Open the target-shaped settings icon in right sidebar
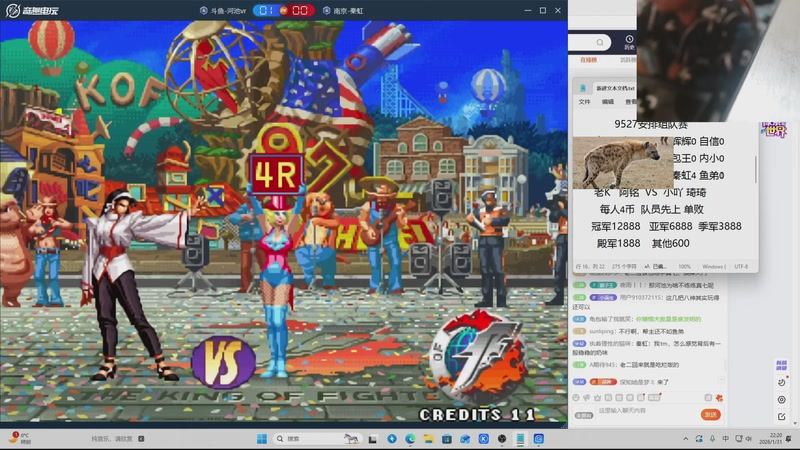This screenshot has height=450, width=800. click(782, 400)
